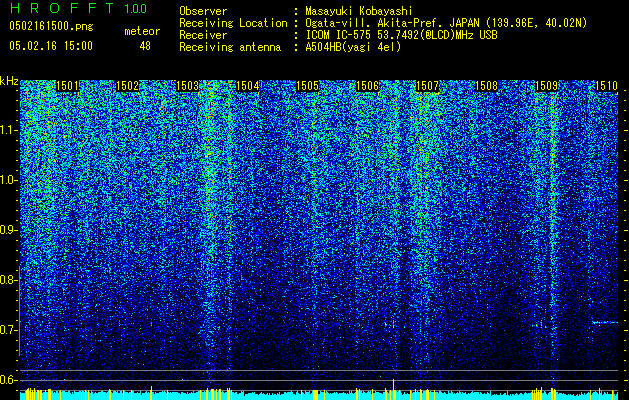
Task: Click the 1506 time marker
Action: click(x=367, y=86)
